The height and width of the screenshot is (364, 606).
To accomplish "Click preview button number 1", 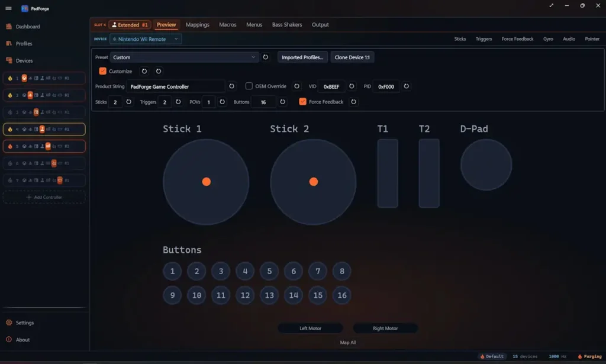I will click(x=172, y=271).
